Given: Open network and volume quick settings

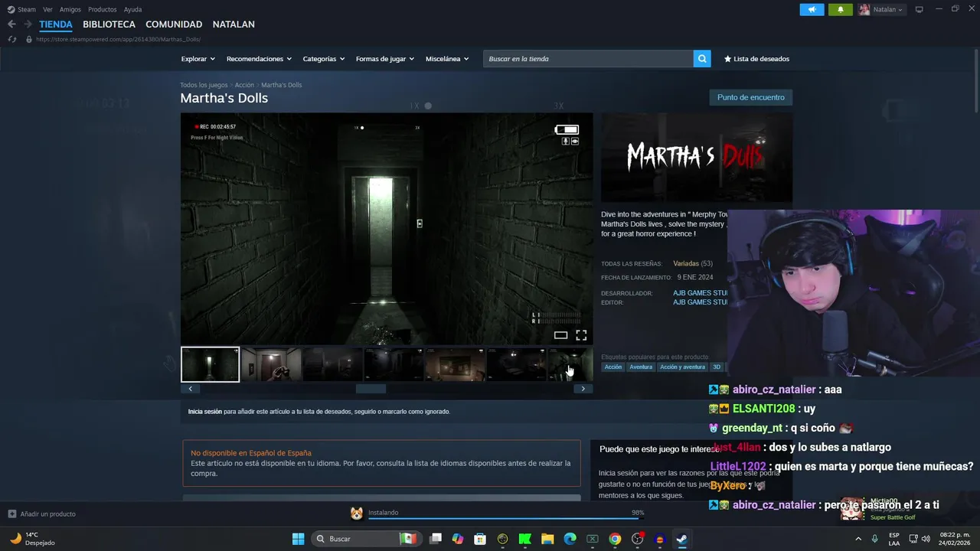Looking at the screenshot, I should 920,539.
